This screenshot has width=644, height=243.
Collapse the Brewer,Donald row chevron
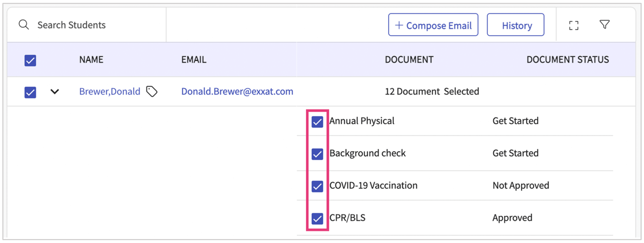pos(55,92)
